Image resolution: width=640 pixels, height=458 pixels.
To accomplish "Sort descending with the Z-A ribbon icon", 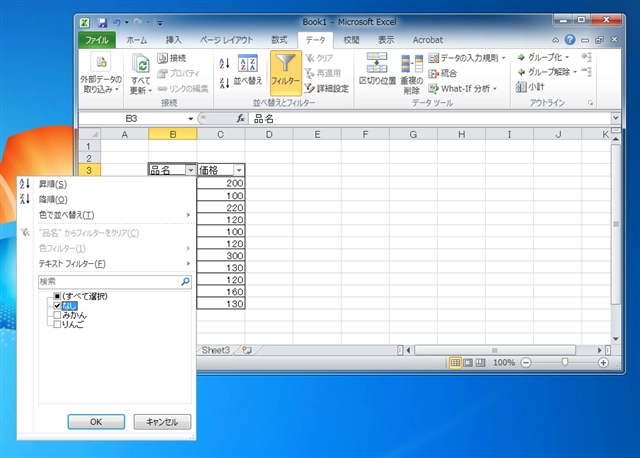I will click(x=224, y=83).
